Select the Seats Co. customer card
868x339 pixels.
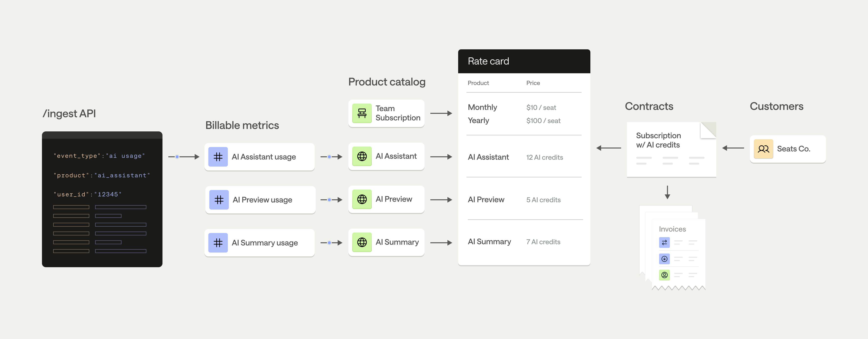coord(787,149)
